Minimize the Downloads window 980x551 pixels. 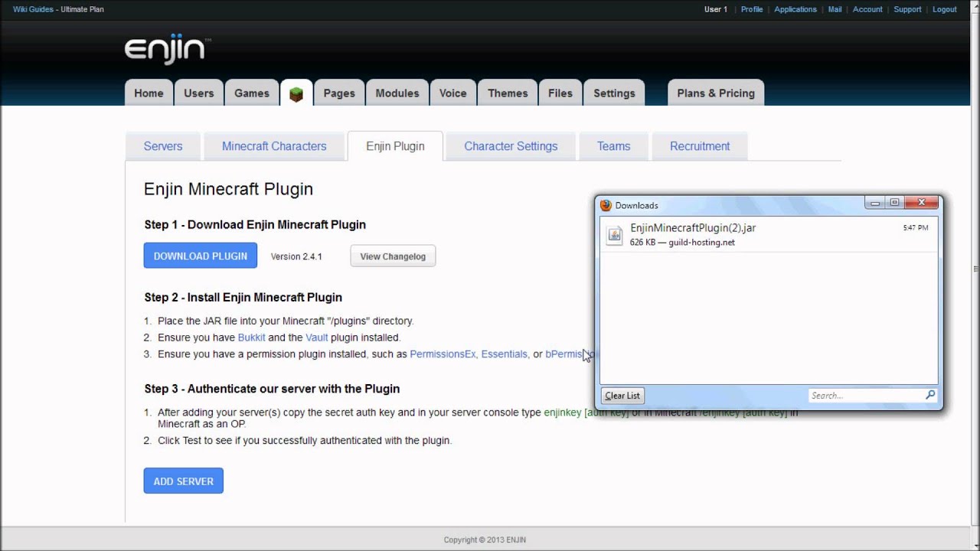pos(875,203)
